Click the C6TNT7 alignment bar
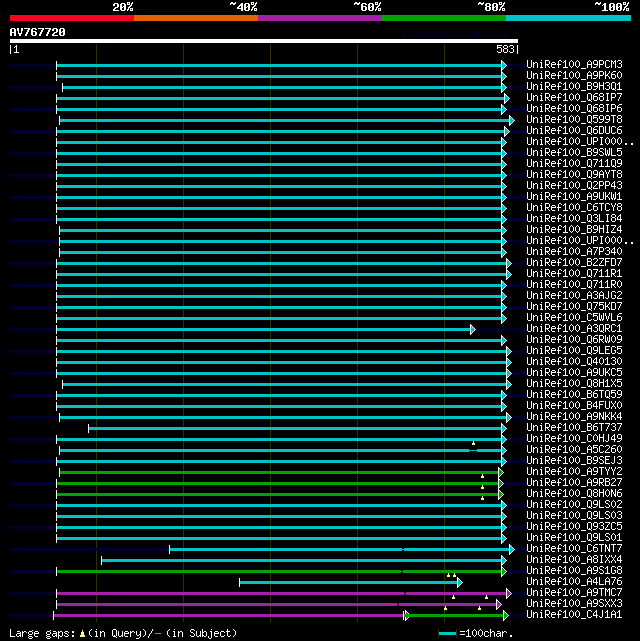The image size is (640, 641). click(342, 549)
